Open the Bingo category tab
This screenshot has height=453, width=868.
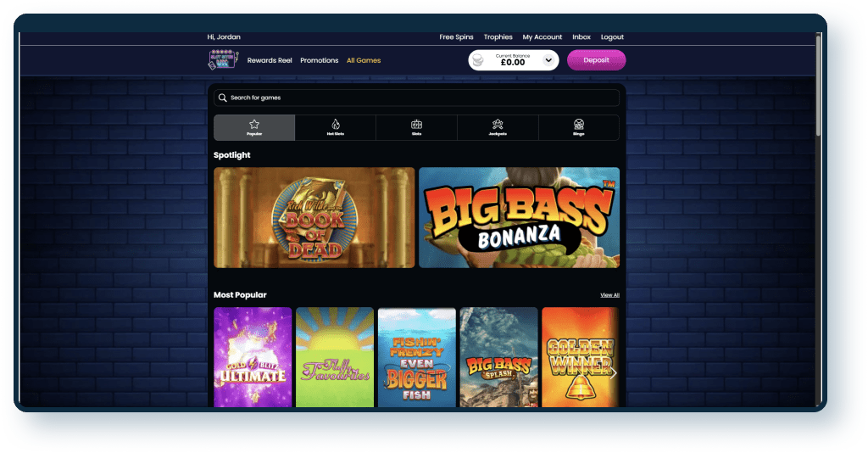(578, 127)
